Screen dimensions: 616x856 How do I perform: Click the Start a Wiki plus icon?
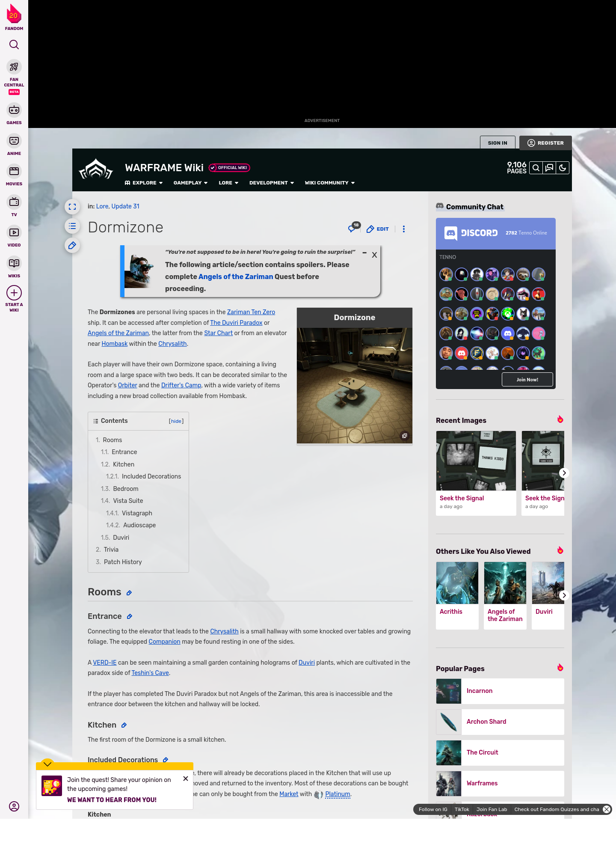click(14, 293)
